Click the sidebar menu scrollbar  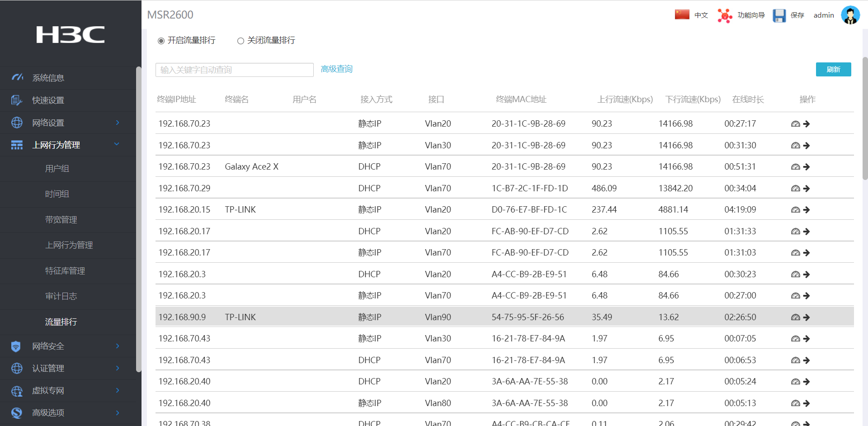pos(138,219)
